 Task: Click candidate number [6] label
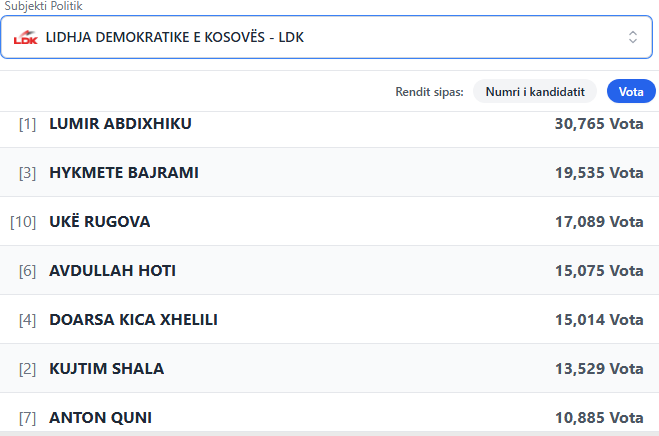(x=27, y=271)
